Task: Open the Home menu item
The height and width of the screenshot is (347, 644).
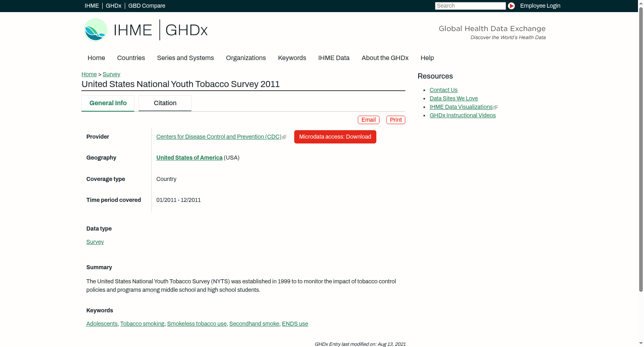Action: [96, 58]
